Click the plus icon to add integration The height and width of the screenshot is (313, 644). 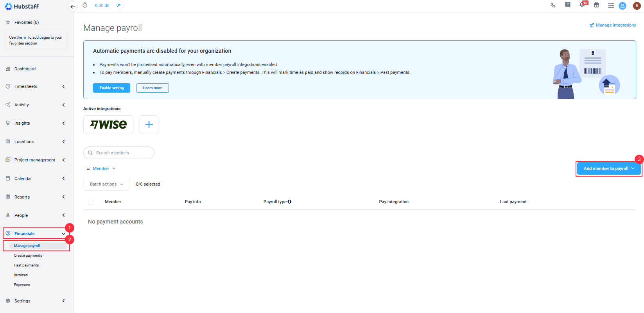[149, 125]
